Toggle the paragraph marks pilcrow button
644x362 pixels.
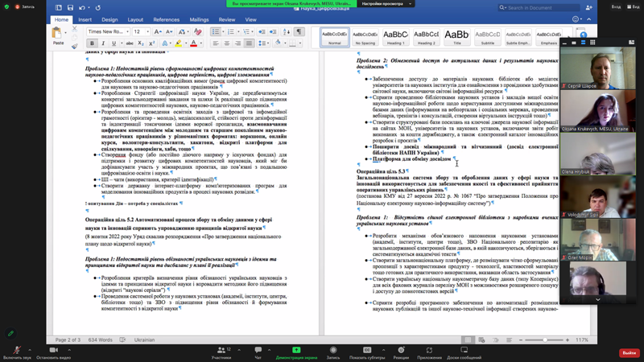click(x=299, y=31)
